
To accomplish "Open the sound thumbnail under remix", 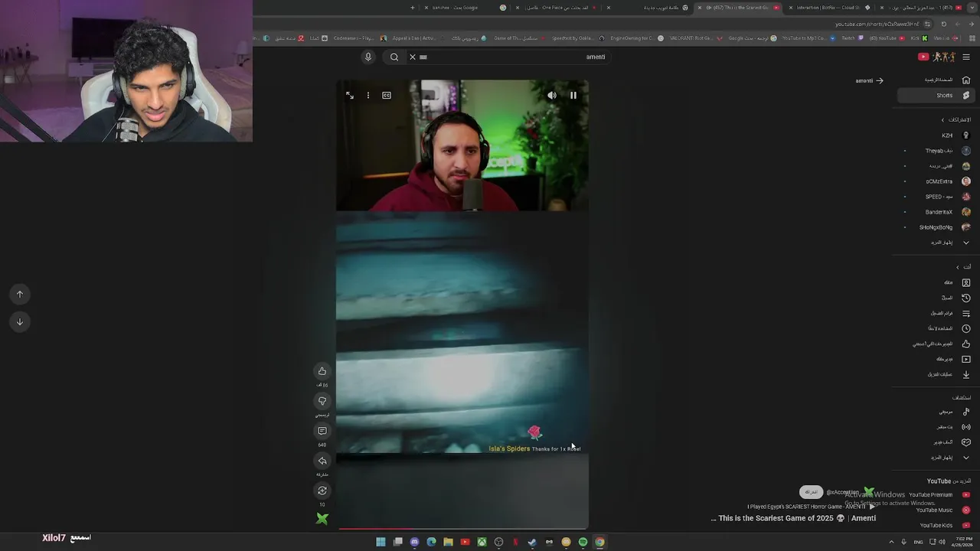I will click(x=322, y=519).
